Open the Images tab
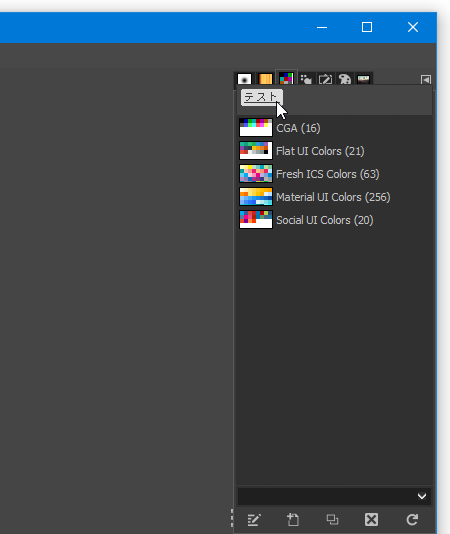The height and width of the screenshot is (534, 450). pos(364,79)
